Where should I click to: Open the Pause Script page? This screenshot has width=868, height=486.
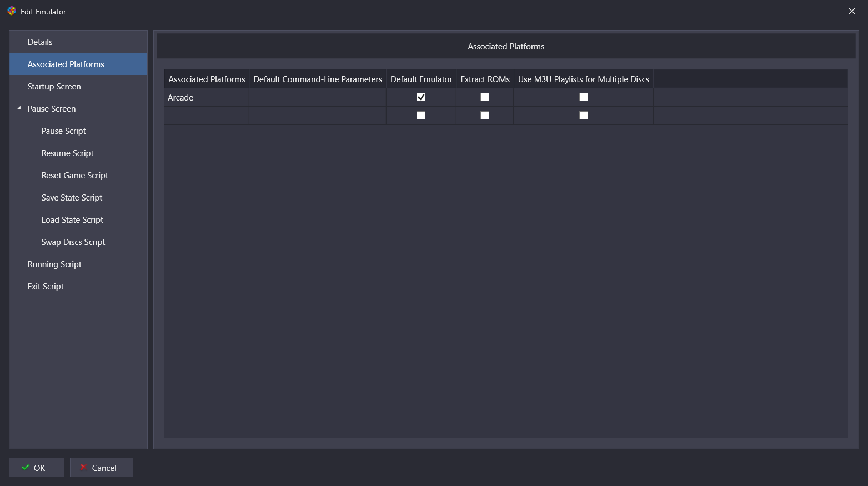click(x=78, y=131)
